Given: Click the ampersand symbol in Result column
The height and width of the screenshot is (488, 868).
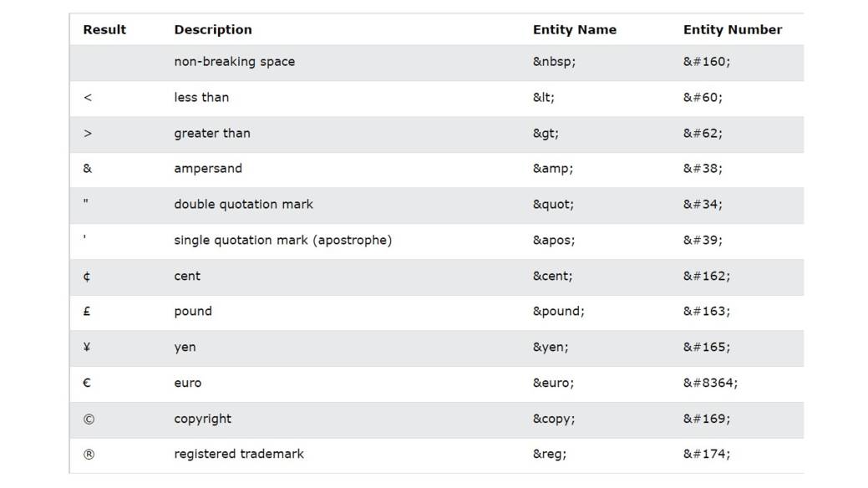Looking at the screenshot, I should tap(88, 169).
